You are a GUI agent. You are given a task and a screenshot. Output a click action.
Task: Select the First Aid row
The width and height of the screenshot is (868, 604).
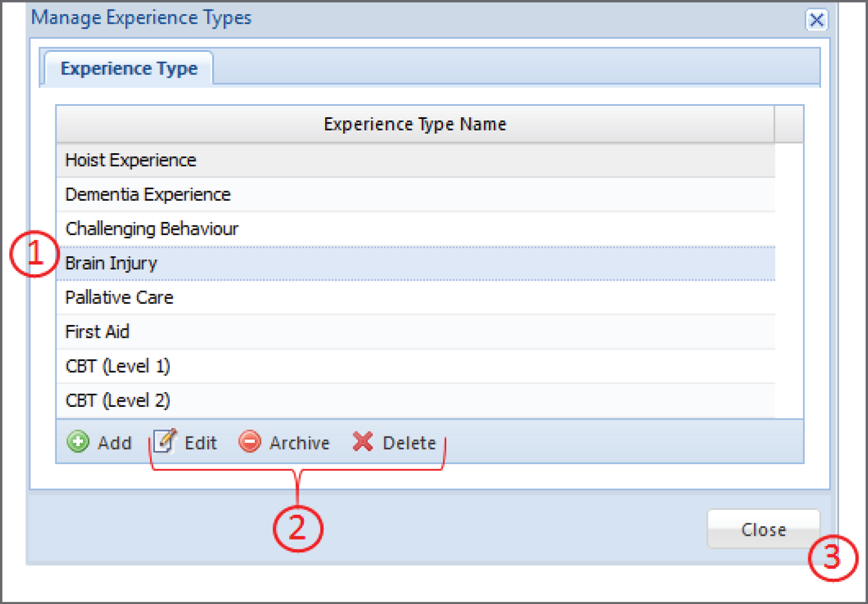(x=415, y=332)
